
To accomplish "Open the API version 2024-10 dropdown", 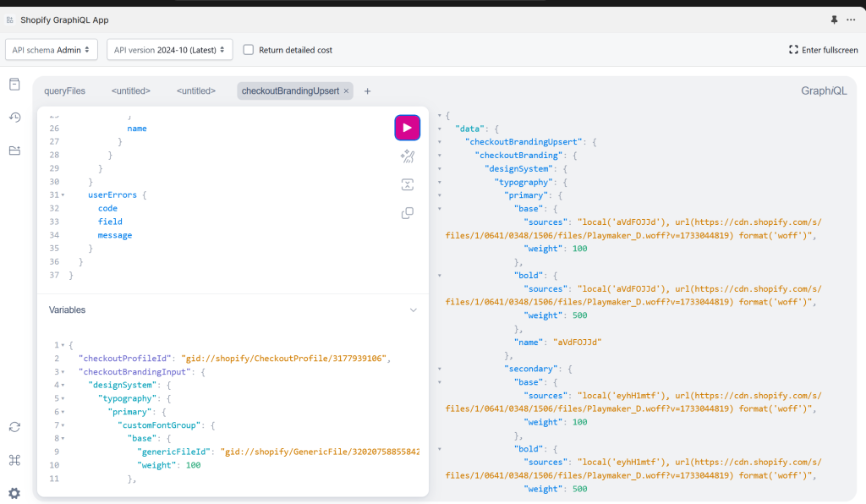I will (169, 50).
